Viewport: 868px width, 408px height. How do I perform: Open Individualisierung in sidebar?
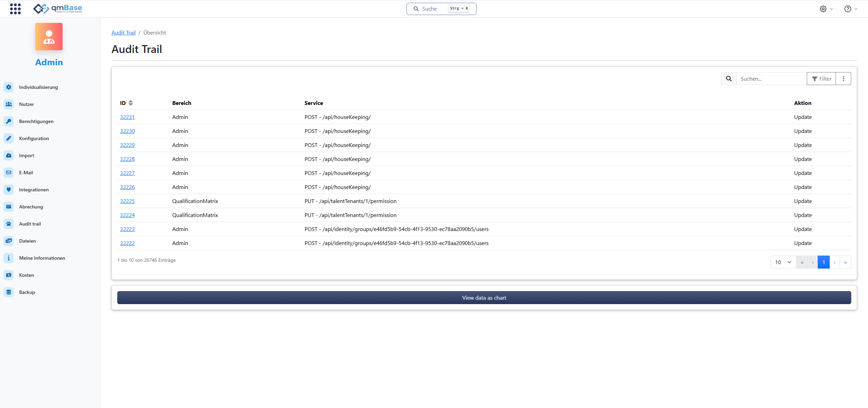(38, 87)
